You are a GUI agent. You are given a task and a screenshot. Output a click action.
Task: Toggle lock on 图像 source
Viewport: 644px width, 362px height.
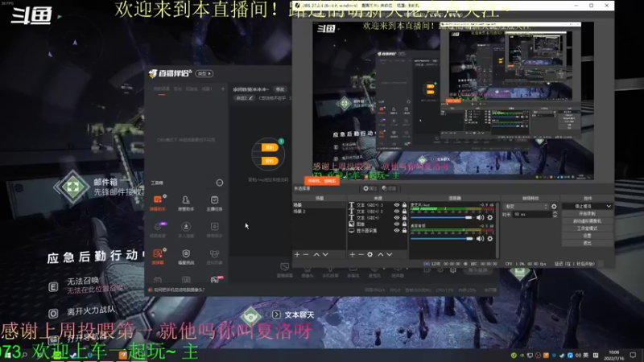coord(404,224)
